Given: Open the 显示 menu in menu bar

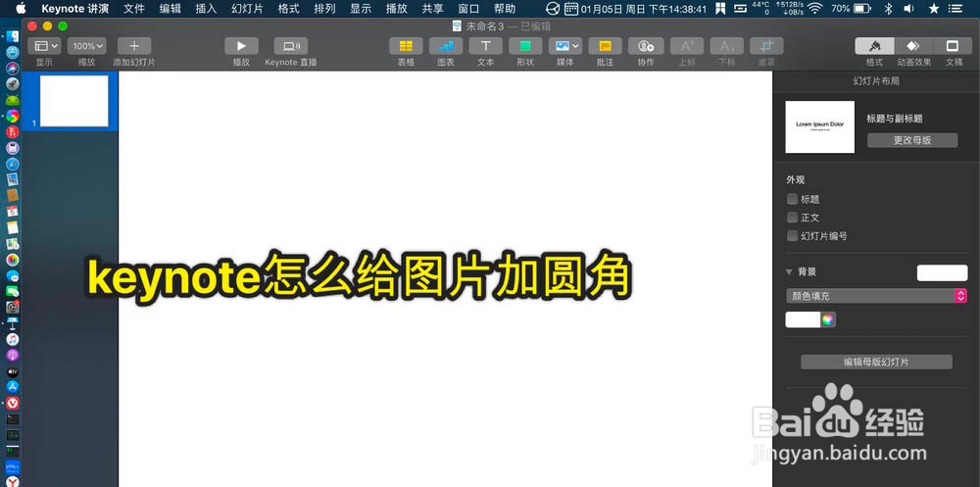Looking at the screenshot, I should point(361,9).
